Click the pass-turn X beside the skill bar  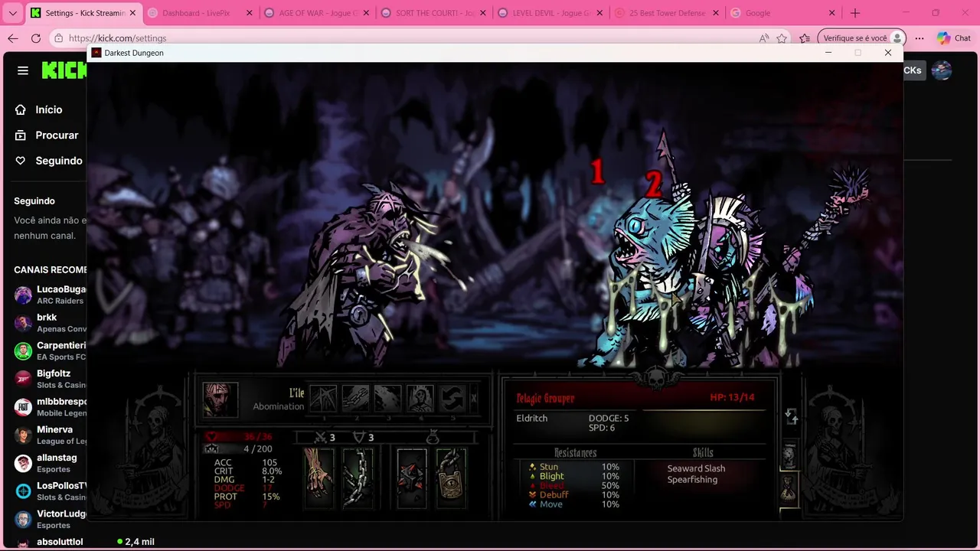click(x=474, y=399)
